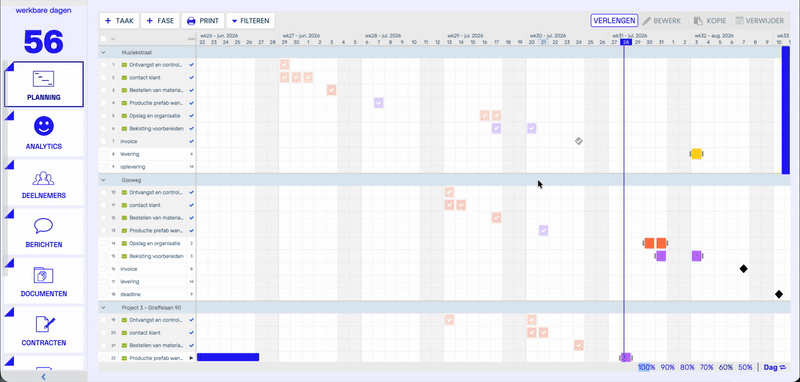Tick the checkbox for row 16 invoice
Viewport: 800px width, 382px height.
(x=104, y=269)
